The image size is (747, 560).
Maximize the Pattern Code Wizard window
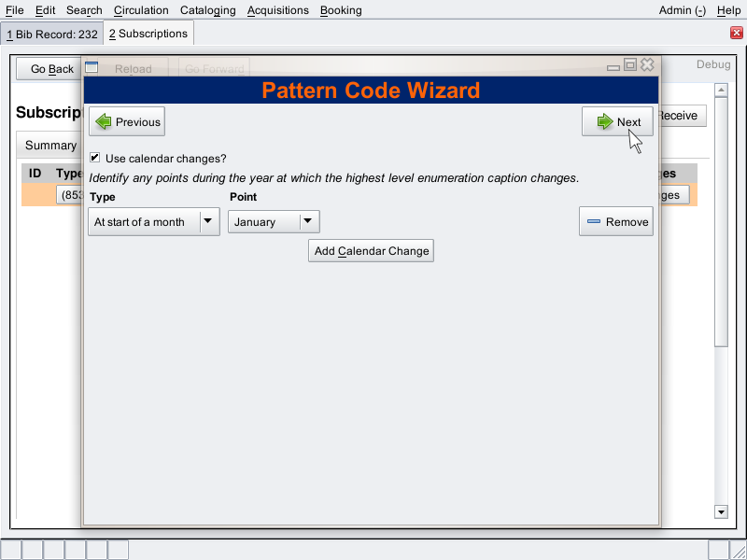(630, 65)
